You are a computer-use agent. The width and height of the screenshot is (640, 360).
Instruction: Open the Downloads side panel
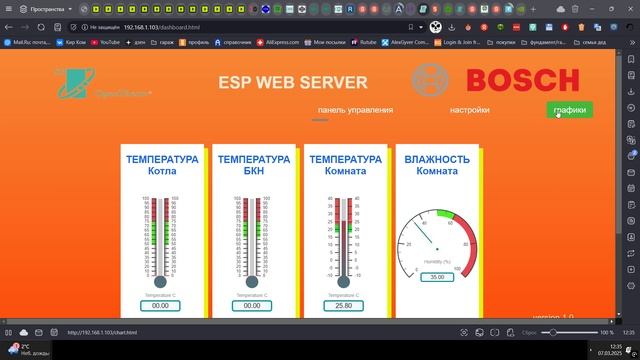(631, 91)
